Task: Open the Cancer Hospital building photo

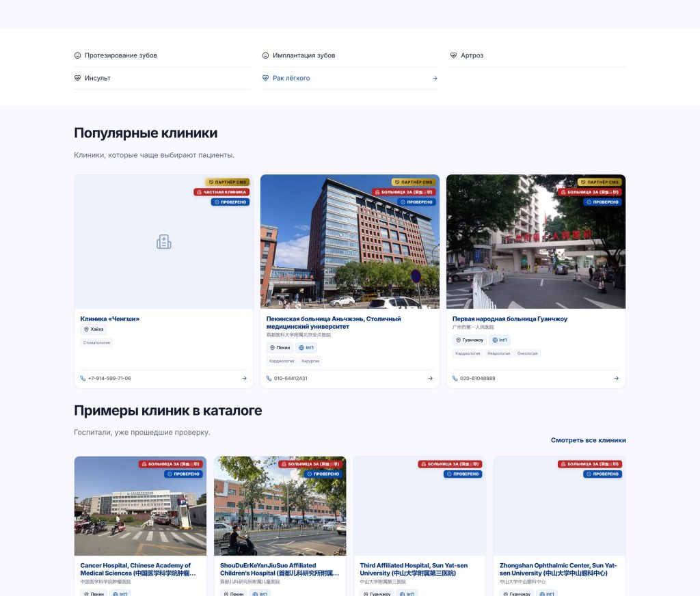Action: click(x=140, y=506)
